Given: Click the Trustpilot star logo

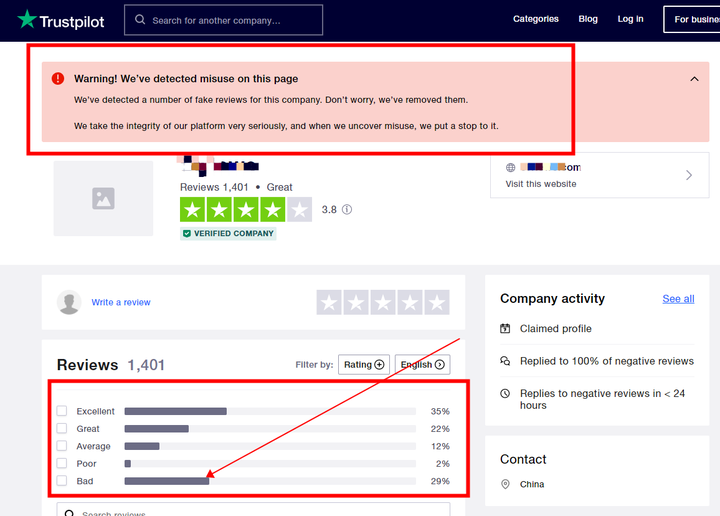Looking at the screenshot, I should tap(27, 19).
